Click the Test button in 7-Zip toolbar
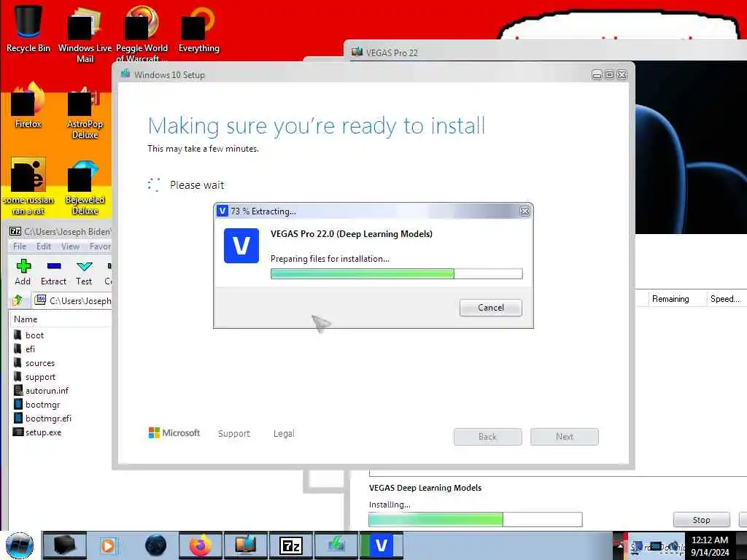 pos(84,273)
